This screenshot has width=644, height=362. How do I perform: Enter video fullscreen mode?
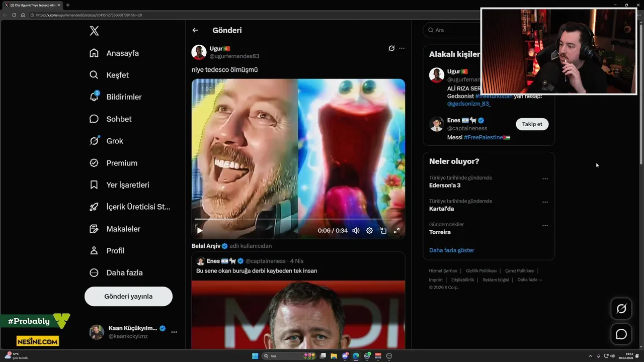pyautogui.click(x=396, y=230)
